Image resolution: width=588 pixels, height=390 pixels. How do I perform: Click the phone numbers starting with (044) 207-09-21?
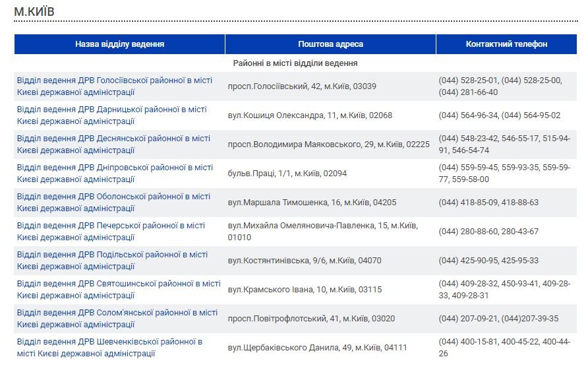tap(498, 319)
